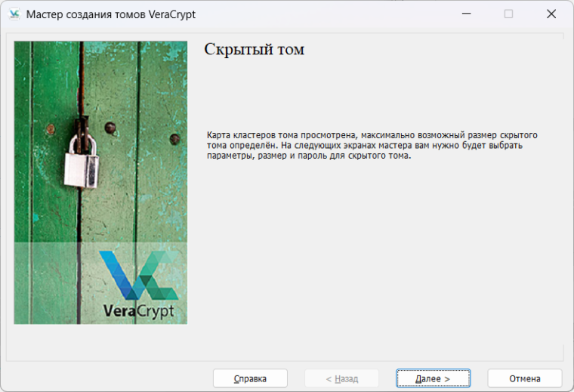
Task: Click the greyed-out maximize button
Action: (x=508, y=14)
